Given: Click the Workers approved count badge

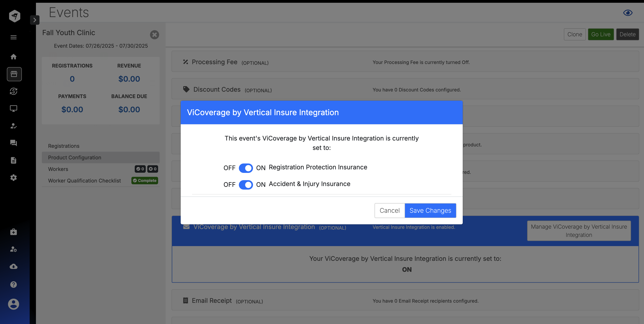Looking at the screenshot, I should (140, 169).
